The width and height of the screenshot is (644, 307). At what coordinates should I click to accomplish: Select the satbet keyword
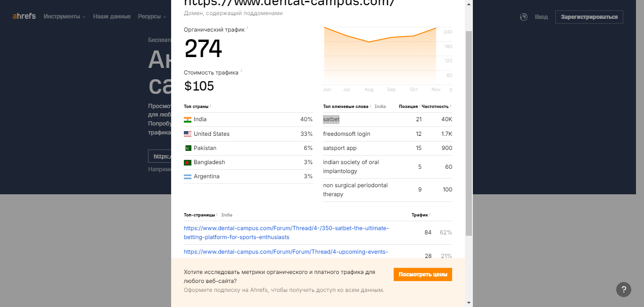point(331,119)
